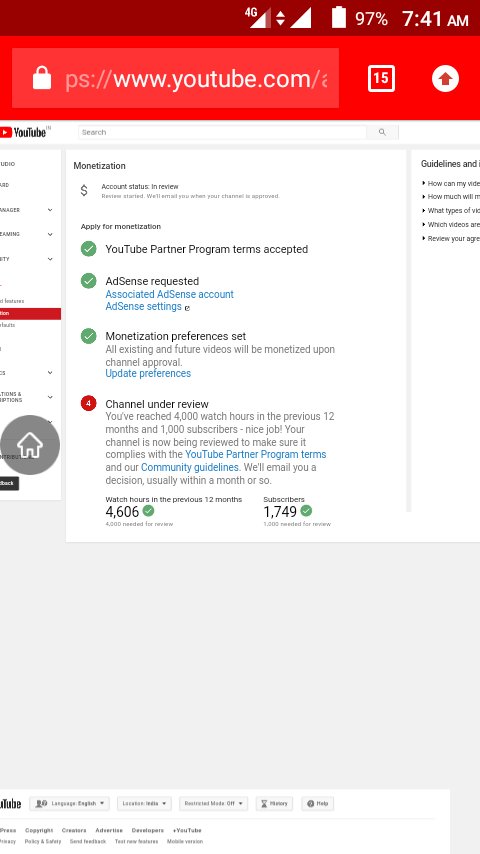The height and width of the screenshot is (854, 480).
Task: Click the red number 4 step badge
Action: [x=88, y=404]
